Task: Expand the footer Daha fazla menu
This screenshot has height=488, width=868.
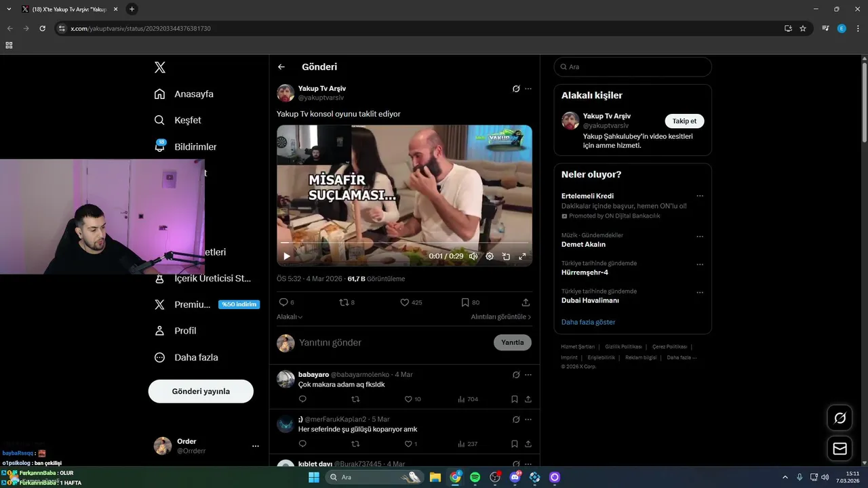Action: [x=682, y=357]
